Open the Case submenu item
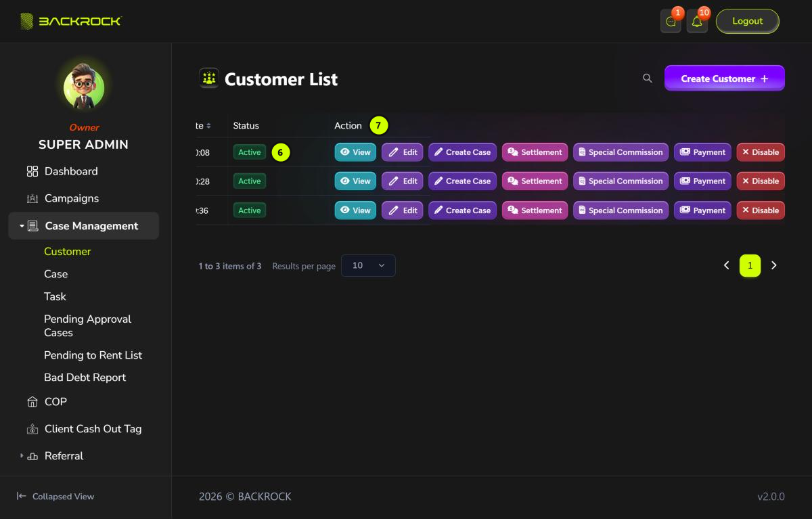The width and height of the screenshot is (812, 519). click(x=56, y=274)
